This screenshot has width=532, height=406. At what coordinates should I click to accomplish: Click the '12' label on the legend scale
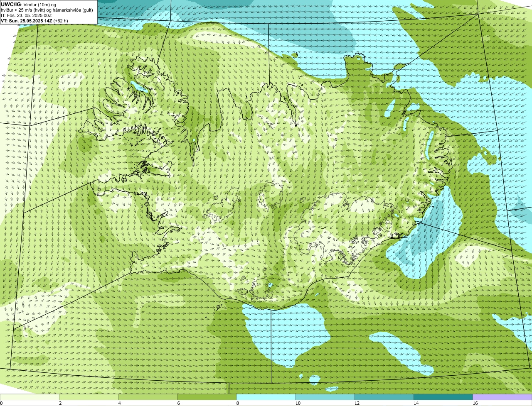click(357, 403)
